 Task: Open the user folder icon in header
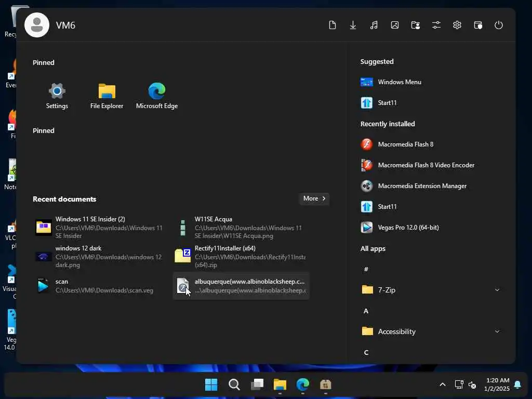point(415,25)
